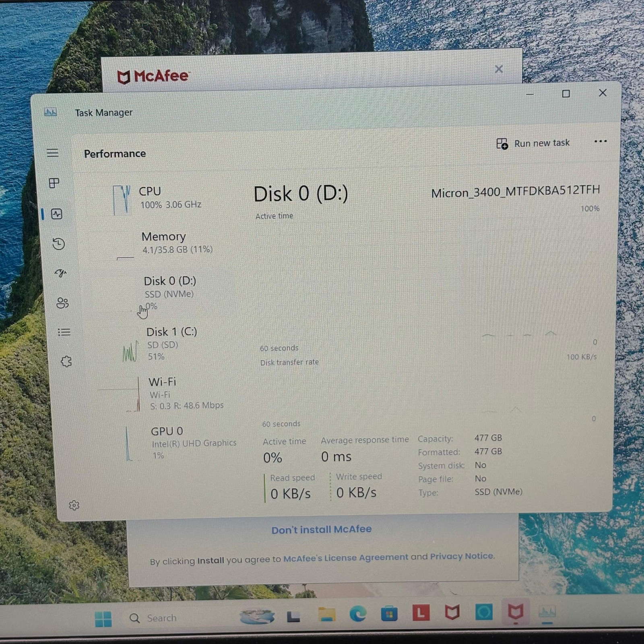The image size is (644, 644).
Task: Click the landscape widget icon beside Search
Action: 257,616
